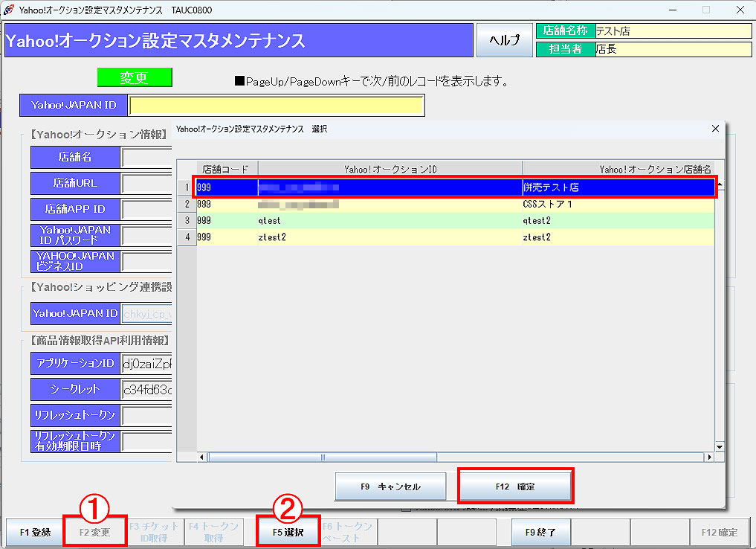Image resolution: width=756 pixels, height=549 pixels.
Task: Click F1 登録 function button
Action: point(35,532)
